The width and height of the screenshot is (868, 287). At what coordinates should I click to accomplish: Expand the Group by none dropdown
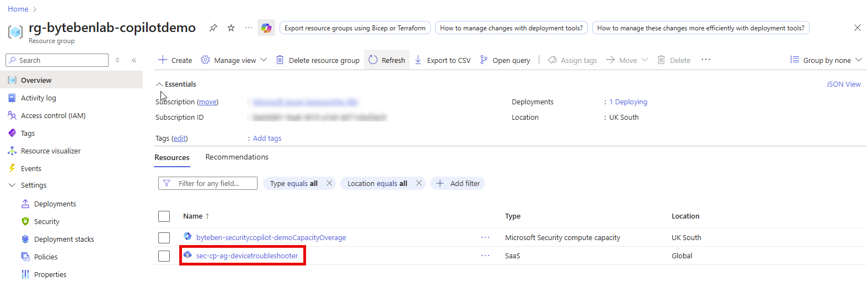point(826,60)
